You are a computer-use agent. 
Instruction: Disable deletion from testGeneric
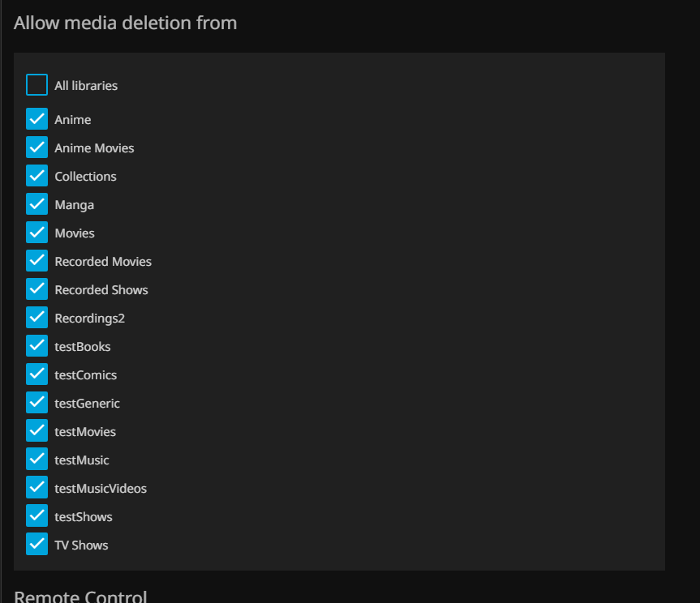click(x=37, y=403)
